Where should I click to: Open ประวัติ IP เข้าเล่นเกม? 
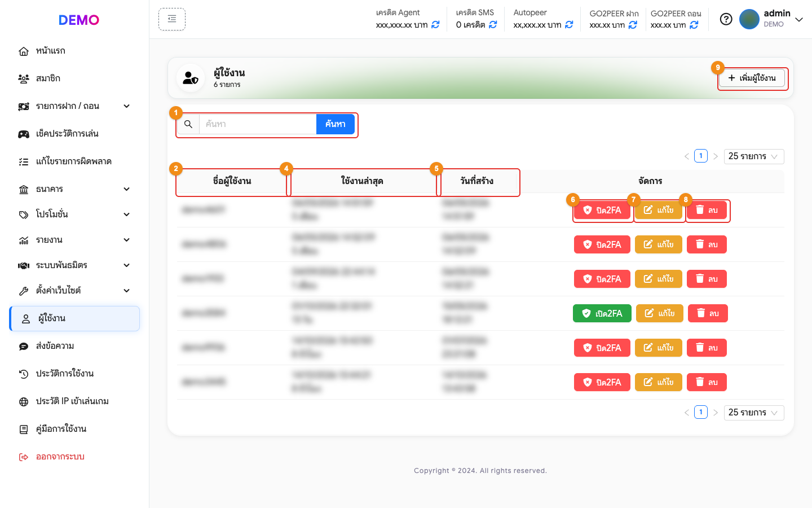[x=74, y=401]
